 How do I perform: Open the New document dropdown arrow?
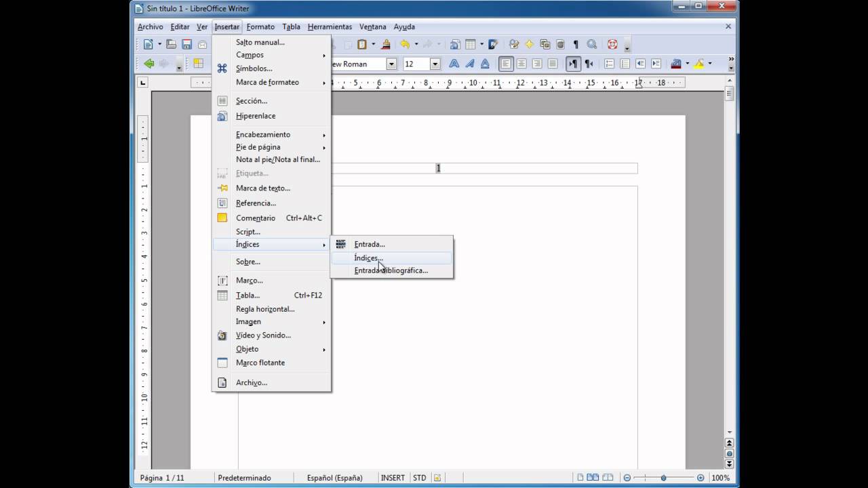160,45
